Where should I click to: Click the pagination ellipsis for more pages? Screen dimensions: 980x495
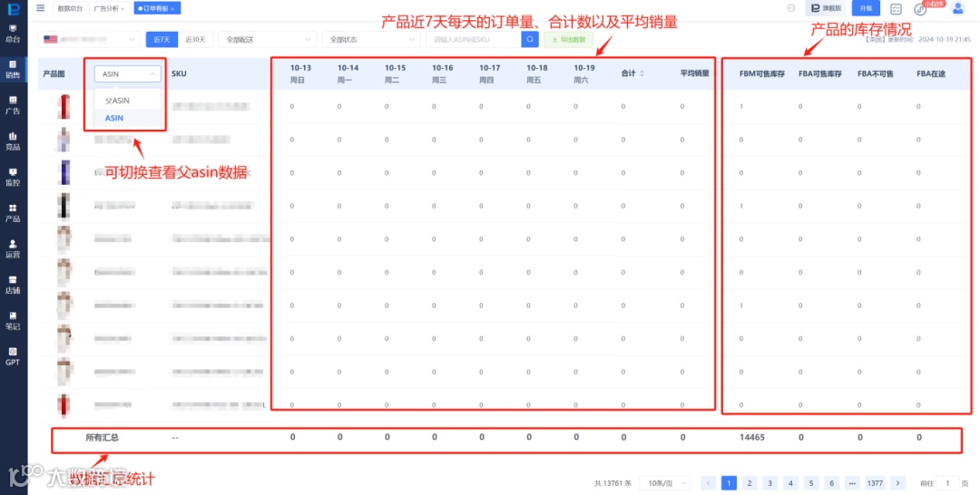852,483
